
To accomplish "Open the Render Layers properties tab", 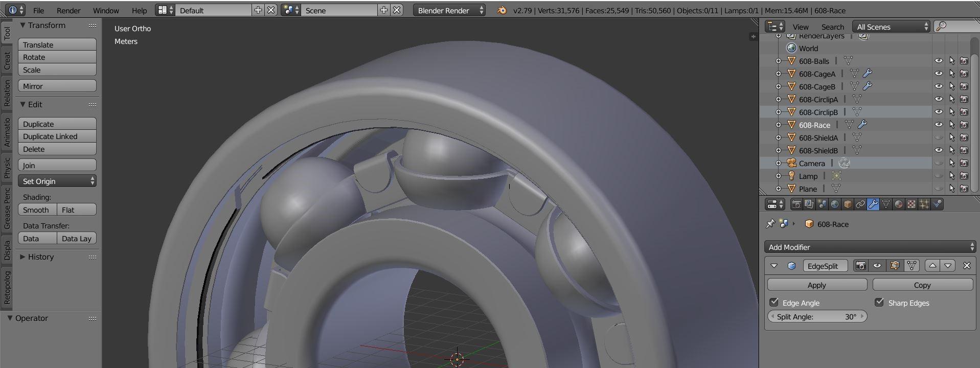I will pos(809,204).
